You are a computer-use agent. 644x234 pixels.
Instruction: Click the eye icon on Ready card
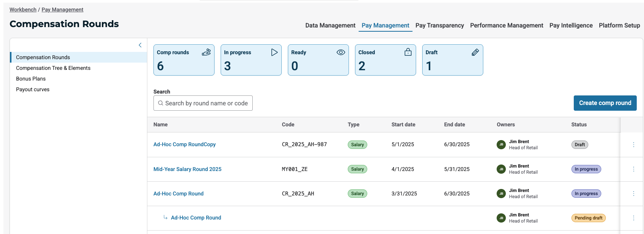point(341,52)
